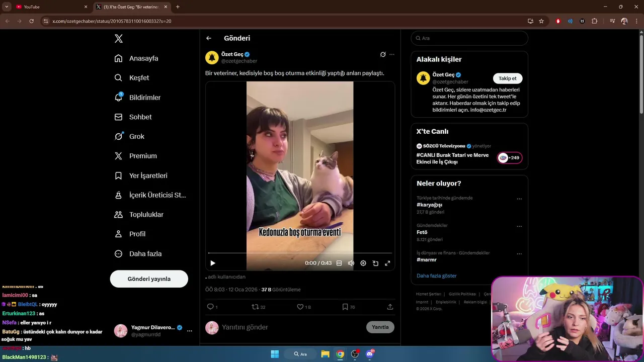Open Bildirimler notifications
644x362 pixels.
[137, 98]
